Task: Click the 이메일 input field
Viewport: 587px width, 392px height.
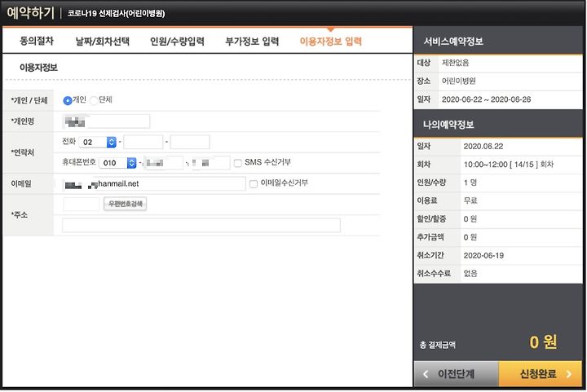Action: (154, 184)
